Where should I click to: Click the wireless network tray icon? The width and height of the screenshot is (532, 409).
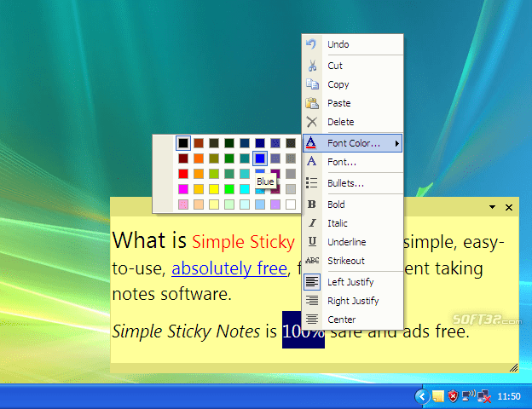(x=469, y=395)
